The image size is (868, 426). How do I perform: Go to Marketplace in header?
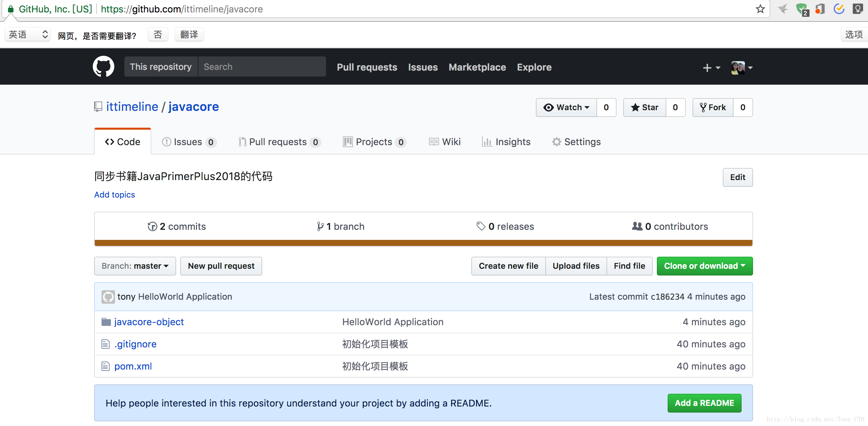click(x=477, y=67)
